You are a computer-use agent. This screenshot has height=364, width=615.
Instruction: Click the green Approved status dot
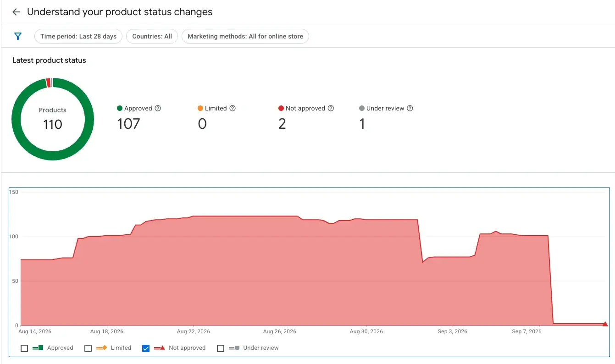(x=120, y=109)
